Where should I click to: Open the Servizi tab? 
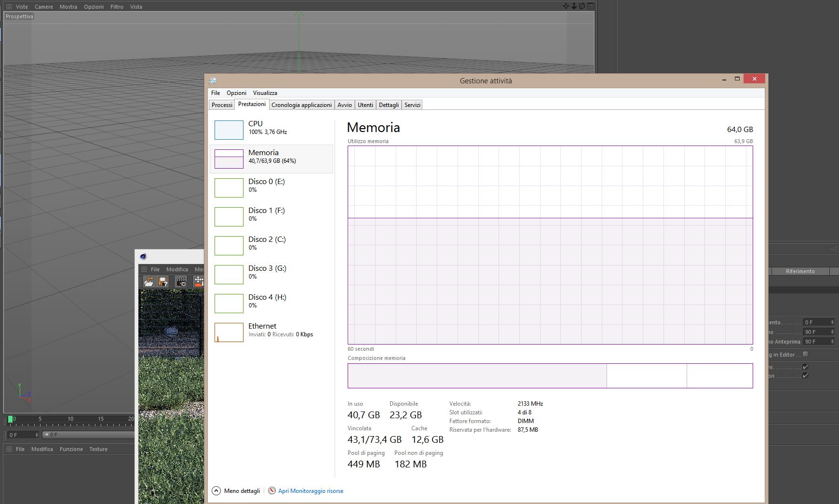[x=412, y=105]
